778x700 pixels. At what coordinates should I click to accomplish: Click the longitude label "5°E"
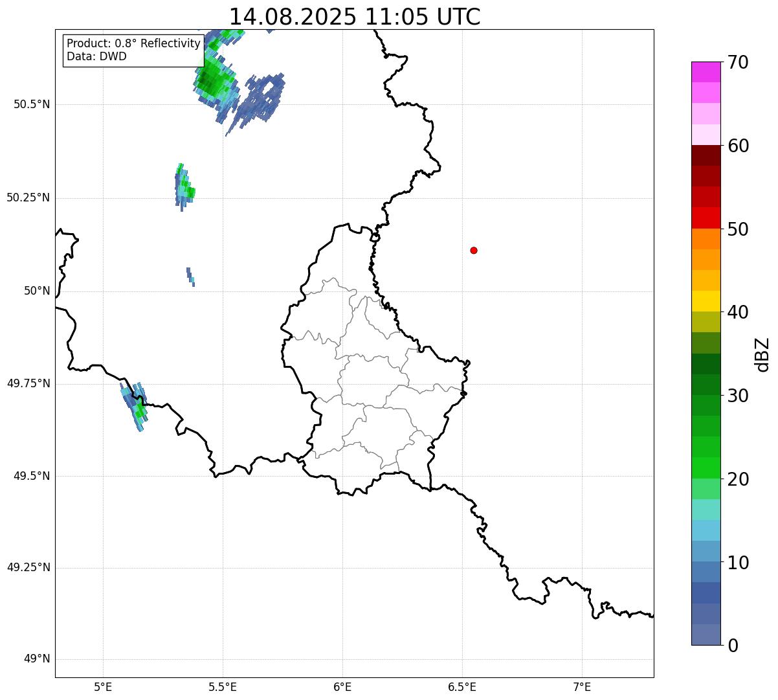[x=103, y=686]
